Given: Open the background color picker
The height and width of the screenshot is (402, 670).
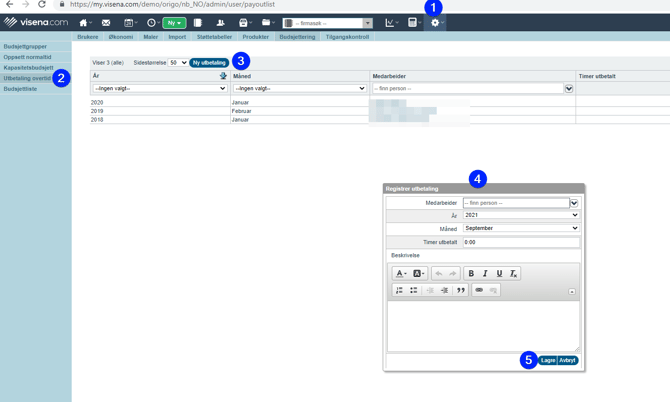Looking at the screenshot, I should (x=418, y=273).
